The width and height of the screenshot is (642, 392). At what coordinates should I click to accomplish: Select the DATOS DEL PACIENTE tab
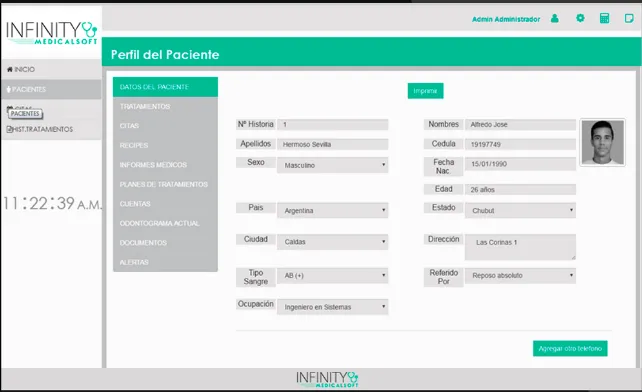[x=165, y=87]
